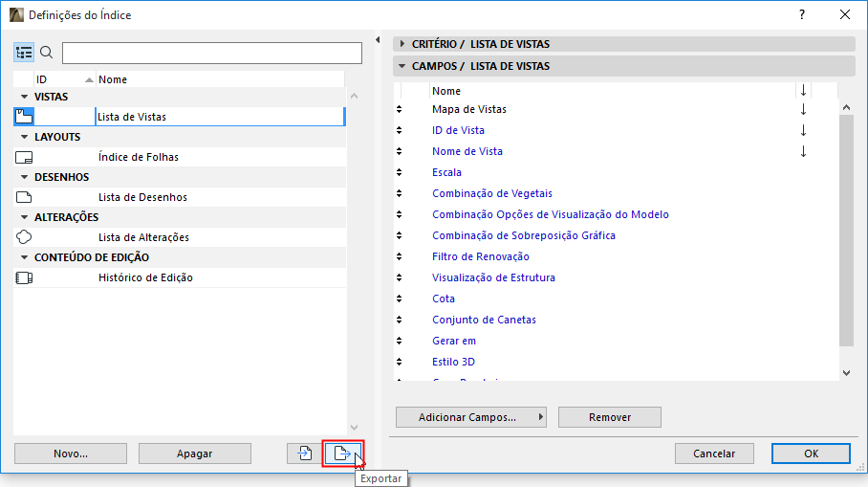This screenshot has height=487, width=868.
Task: Expand the CRITÉRIO / LISTA DE VISTAS panel
Action: 402,44
